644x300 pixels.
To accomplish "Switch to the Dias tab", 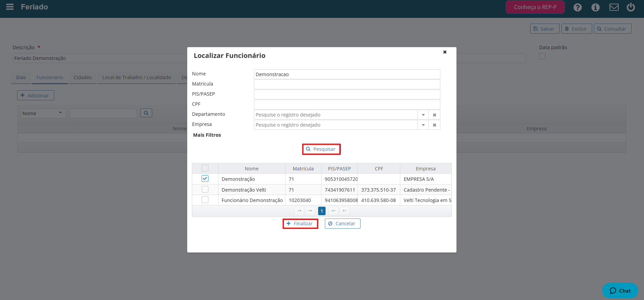I will coord(21,77).
